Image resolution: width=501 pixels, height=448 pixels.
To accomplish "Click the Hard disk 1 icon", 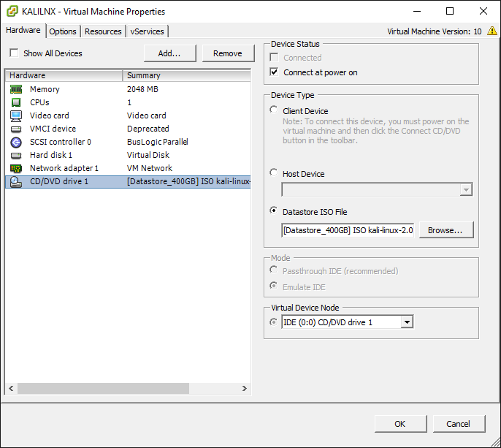I will 16,156.
